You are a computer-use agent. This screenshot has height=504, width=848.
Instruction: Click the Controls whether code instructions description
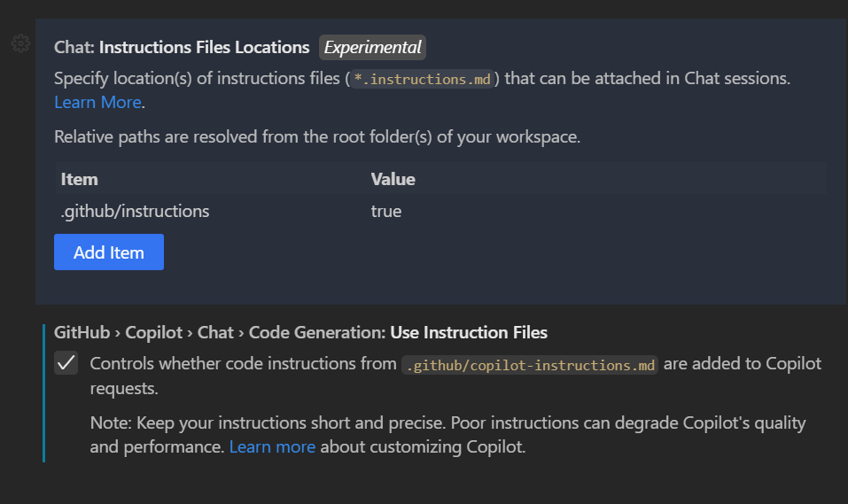(244, 364)
